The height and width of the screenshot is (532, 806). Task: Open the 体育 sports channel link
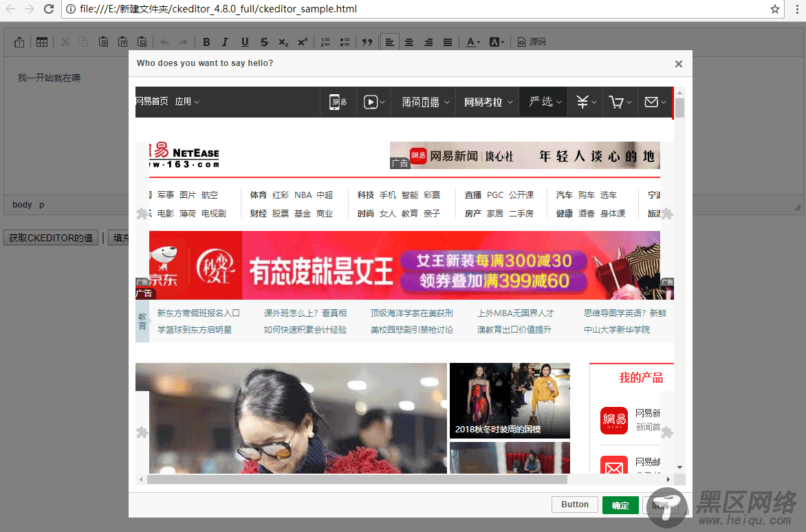click(259, 195)
